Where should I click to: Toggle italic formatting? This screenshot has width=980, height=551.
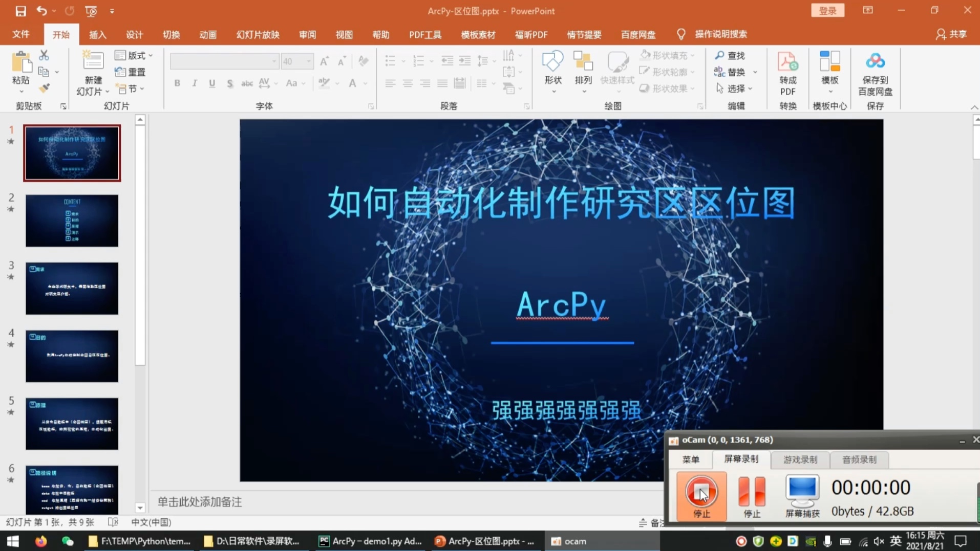[194, 83]
